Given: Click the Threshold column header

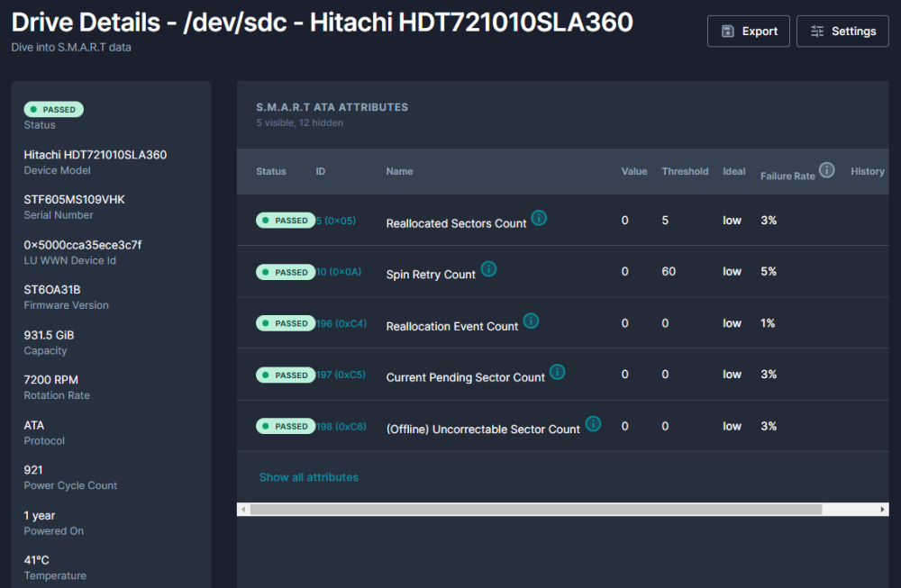Looking at the screenshot, I should (x=685, y=171).
